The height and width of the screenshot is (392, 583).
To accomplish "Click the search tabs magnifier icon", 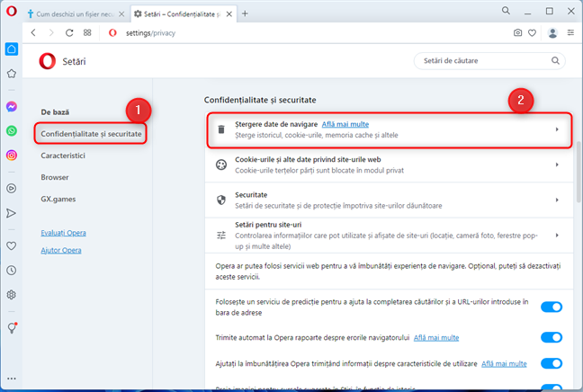I will (x=506, y=11).
